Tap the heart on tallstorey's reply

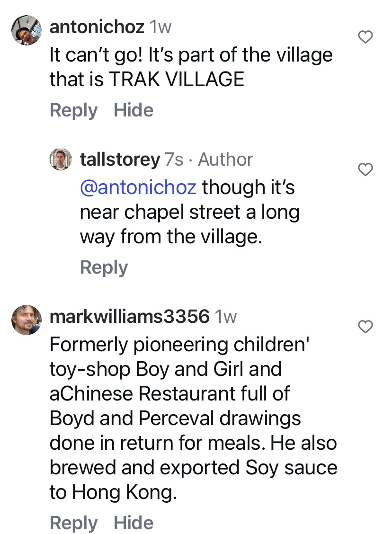[x=365, y=169]
